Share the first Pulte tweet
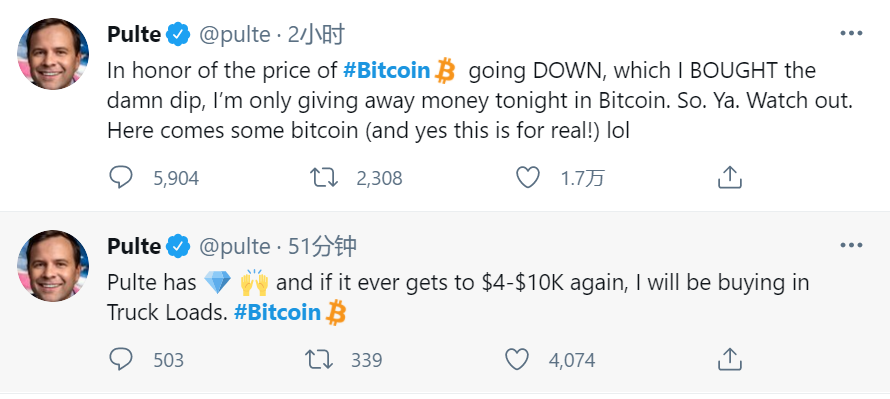 pyautogui.click(x=729, y=177)
